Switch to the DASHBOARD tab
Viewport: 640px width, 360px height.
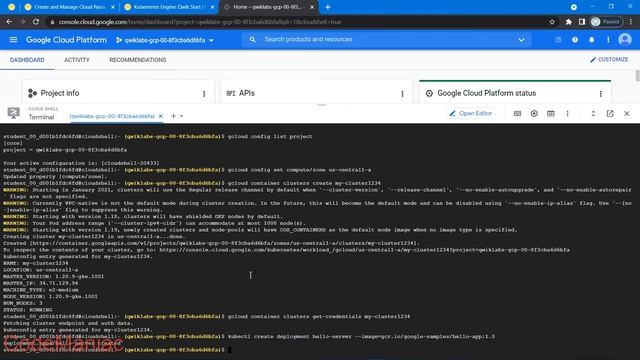pos(27,60)
